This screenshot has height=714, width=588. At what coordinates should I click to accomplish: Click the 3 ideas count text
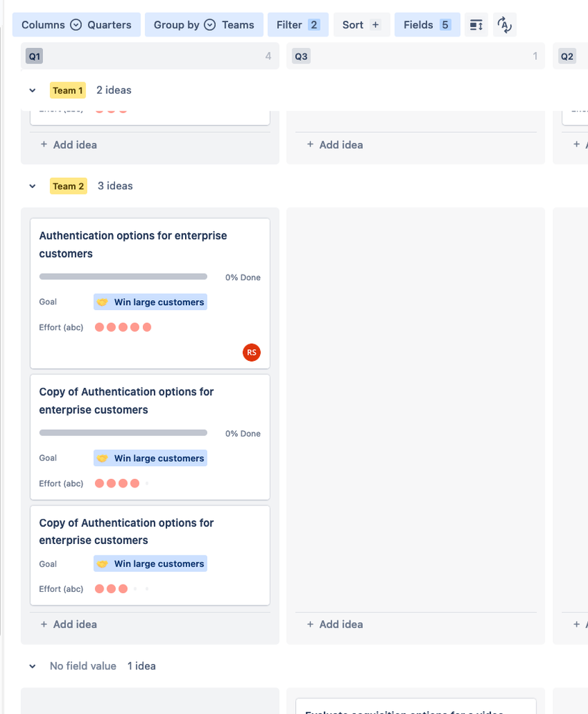(x=115, y=186)
